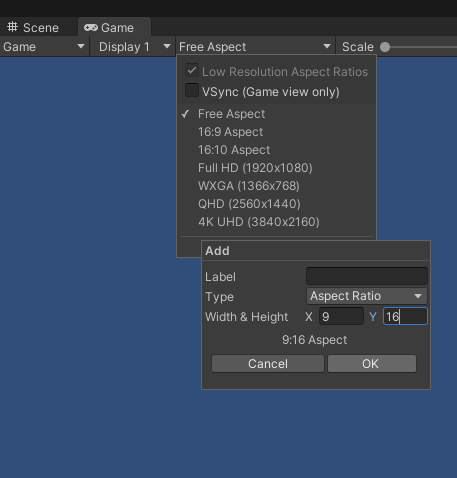
Task: Toggle Low Resolution Aspect Ratios checkbox
Action: coord(192,71)
